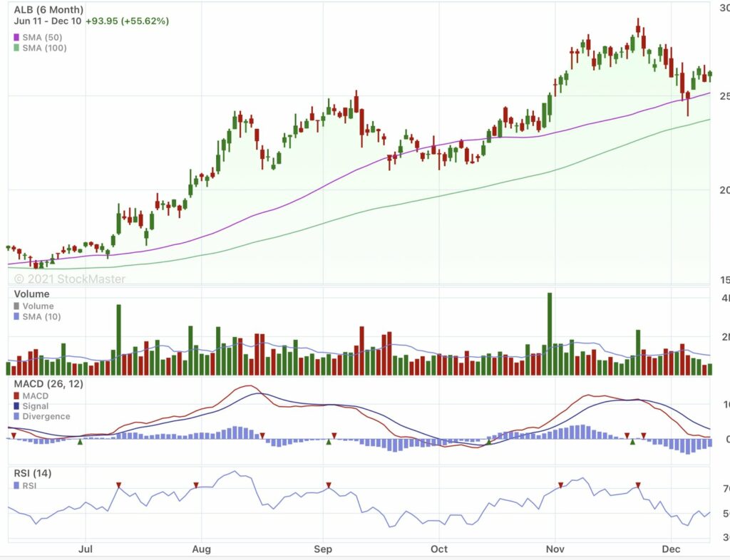Viewport: 730px width, 560px height.
Task: Click the dark blue Signal legend icon
Action: click(16, 406)
